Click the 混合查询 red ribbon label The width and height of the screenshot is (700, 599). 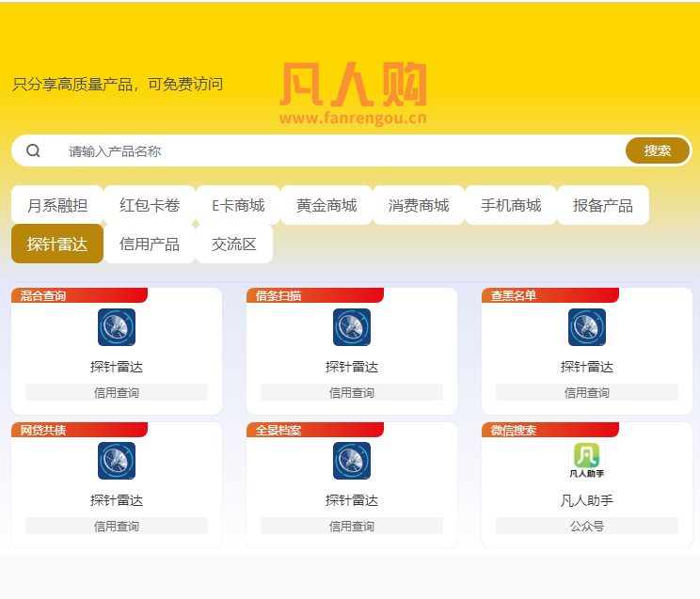79,295
